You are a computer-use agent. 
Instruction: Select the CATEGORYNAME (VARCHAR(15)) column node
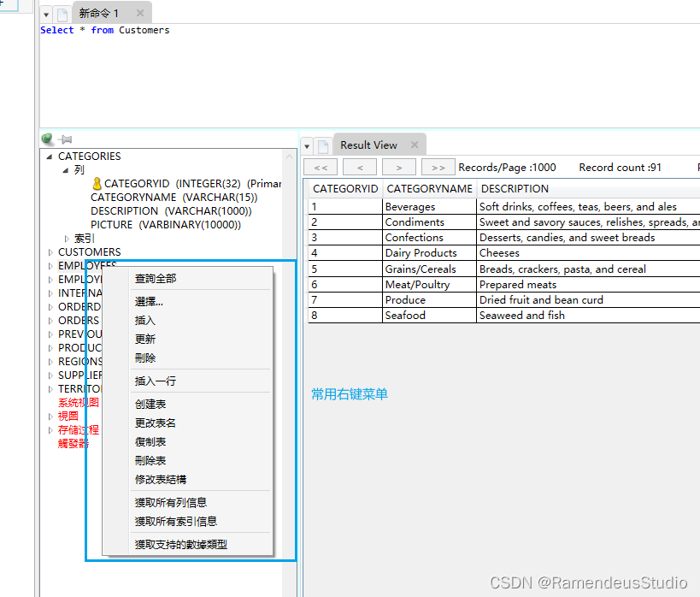click(174, 198)
